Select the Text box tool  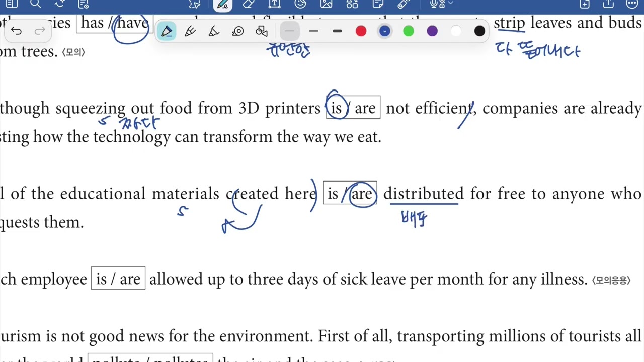coord(274,4)
